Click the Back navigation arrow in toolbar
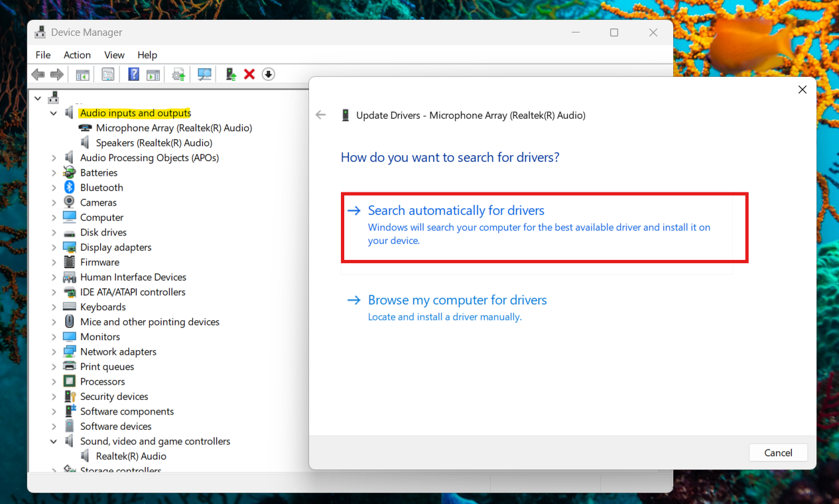This screenshot has width=839, height=504. pos(38,74)
